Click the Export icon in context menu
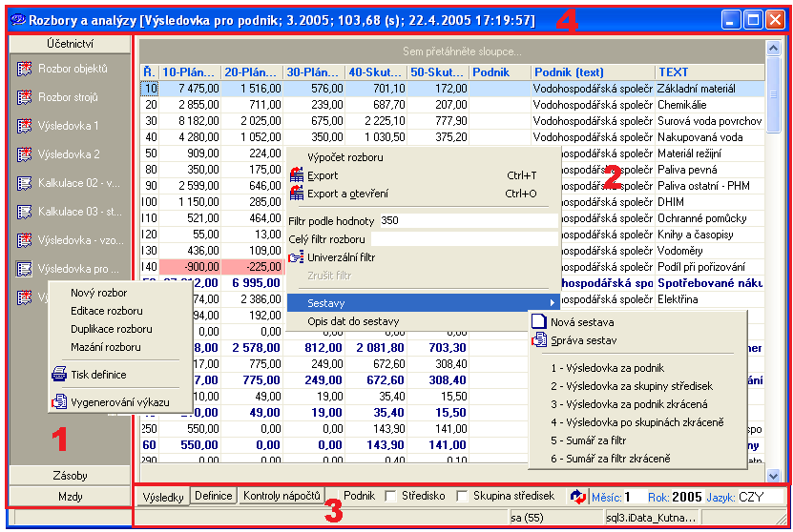 pyautogui.click(x=296, y=175)
